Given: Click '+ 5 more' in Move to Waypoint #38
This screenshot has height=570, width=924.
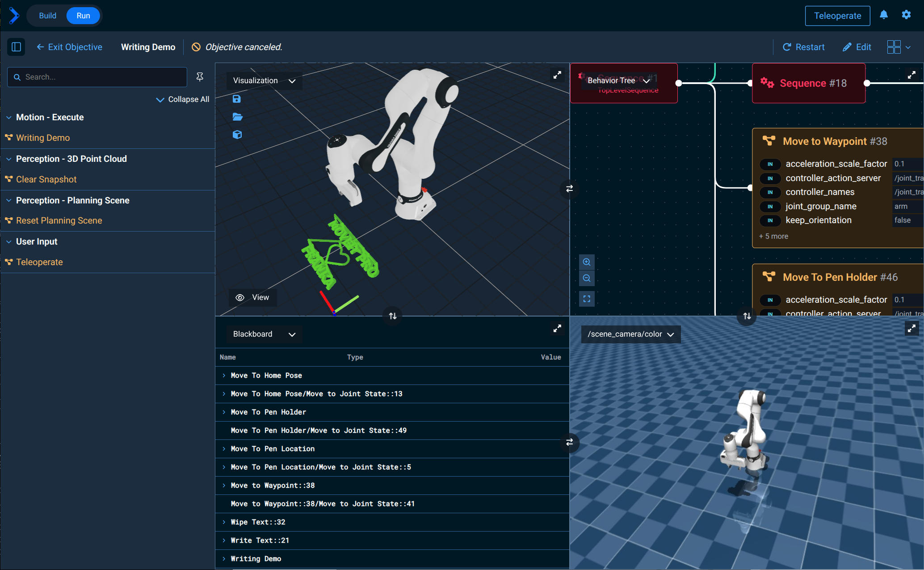Looking at the screenshot, I should pyautogui.click(x=773, y=236).
